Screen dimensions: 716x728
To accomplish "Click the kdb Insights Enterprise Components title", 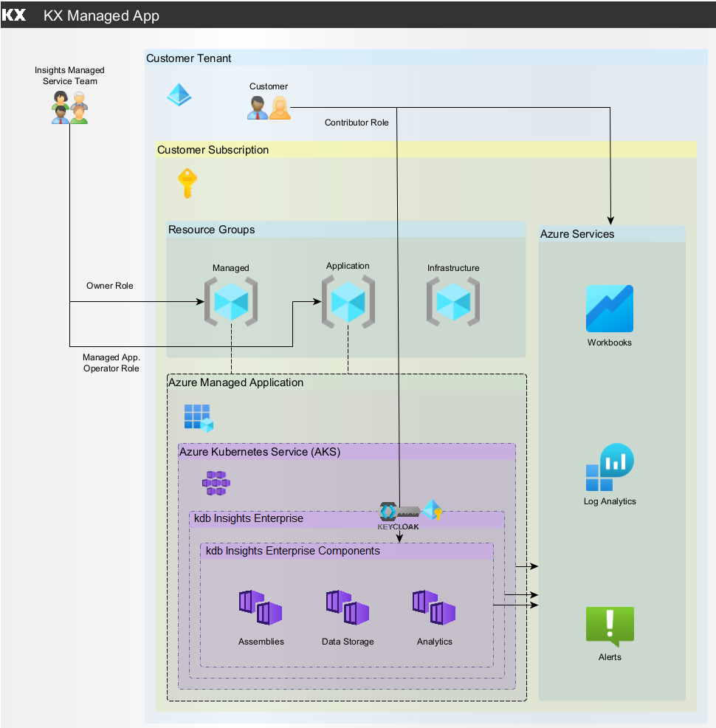I will 293,551.
